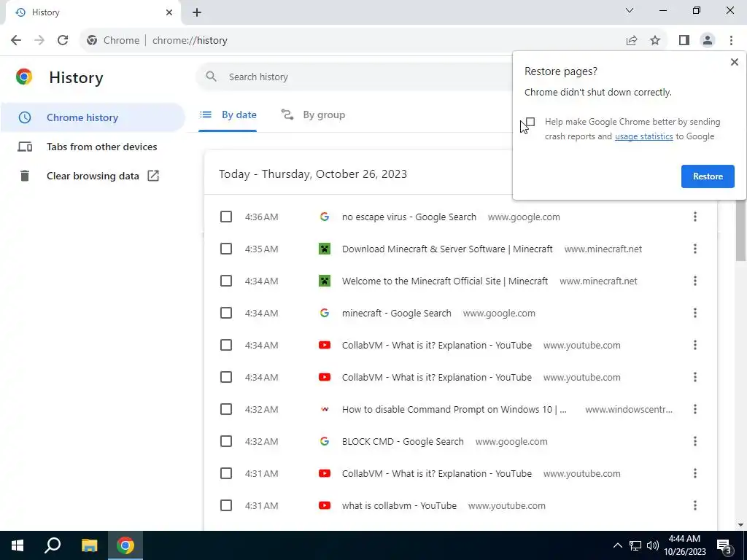
Task: Click the Windows Central favicon in history
Action: (325, 409)
